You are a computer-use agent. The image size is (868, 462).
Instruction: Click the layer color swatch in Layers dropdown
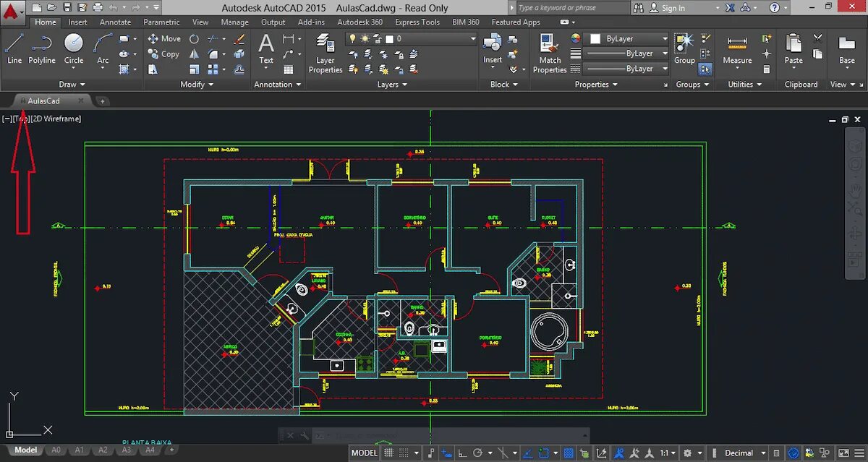389,38
